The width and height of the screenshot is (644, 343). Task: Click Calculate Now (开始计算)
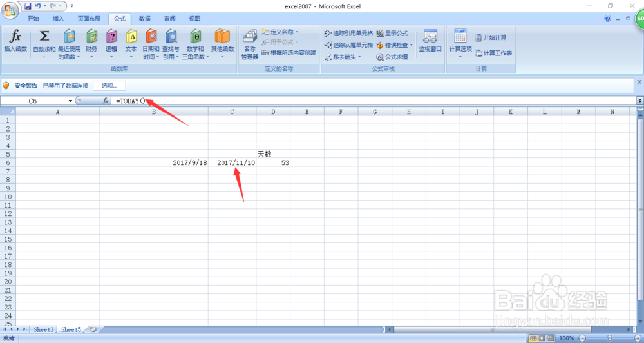491,37
